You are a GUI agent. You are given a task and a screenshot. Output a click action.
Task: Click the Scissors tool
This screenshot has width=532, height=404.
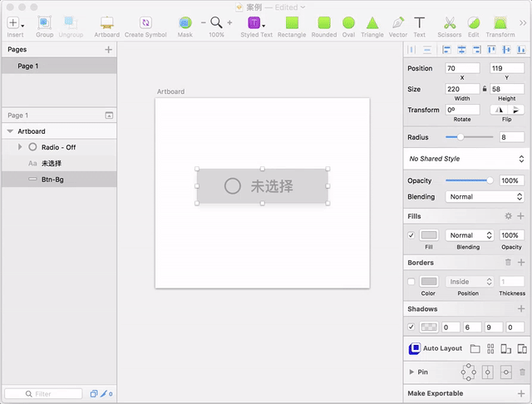tap(450, 22)
